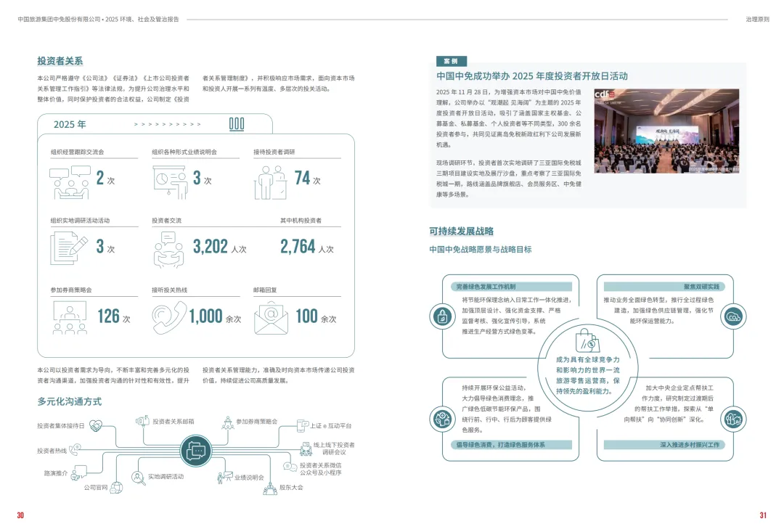Click the 多元化沟通方式 heading
This screenshot has width=784, height=532.
click(70, 401)
